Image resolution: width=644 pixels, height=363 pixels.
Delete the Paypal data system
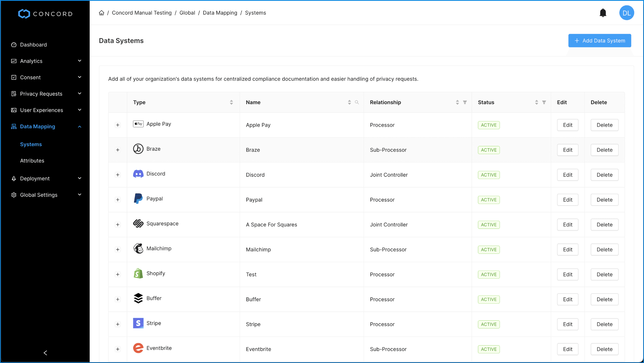click(604, 200)
